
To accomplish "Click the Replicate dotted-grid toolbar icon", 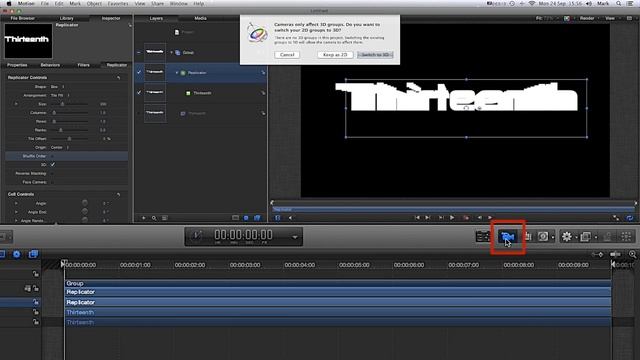I will (x=627, y=236).
